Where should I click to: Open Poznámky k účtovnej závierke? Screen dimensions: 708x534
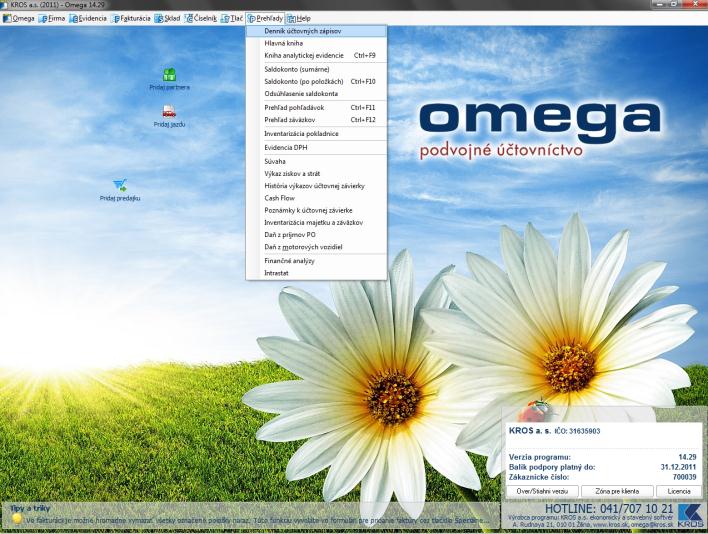(x=316, y=210)
